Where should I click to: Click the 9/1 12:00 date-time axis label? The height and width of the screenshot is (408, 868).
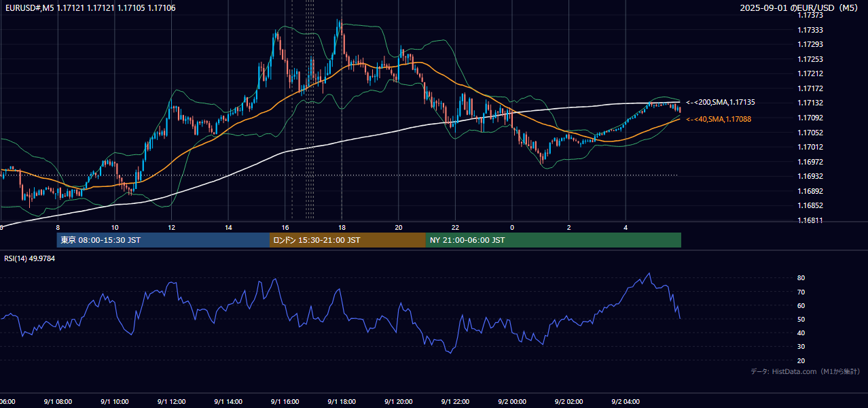171,402
